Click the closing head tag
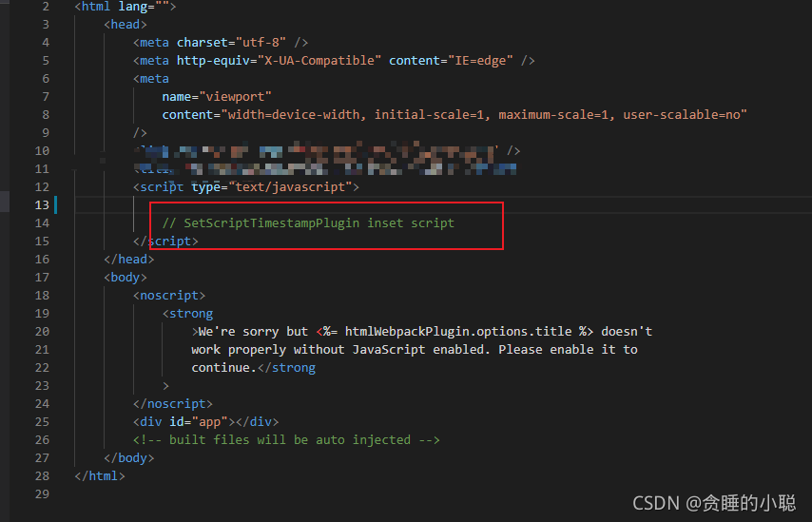Image resolution: width=812 pixels, height=522 pixels. click(x=129, y=260)
